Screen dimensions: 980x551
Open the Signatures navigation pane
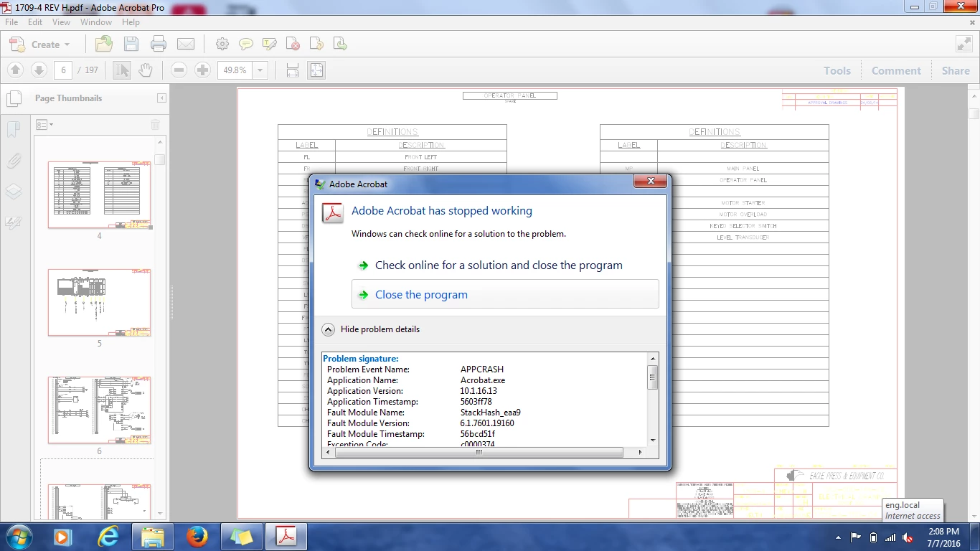pyautogui.click(x=13, y=223)
